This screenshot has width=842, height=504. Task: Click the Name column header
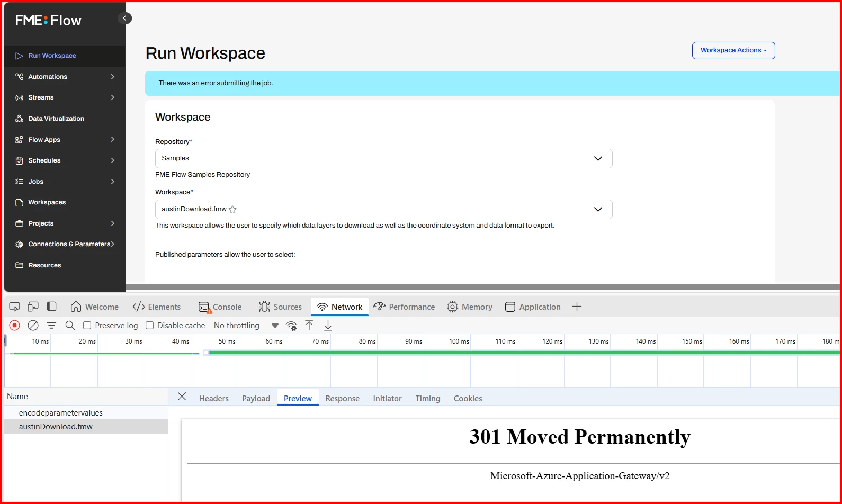click(86, 397)
